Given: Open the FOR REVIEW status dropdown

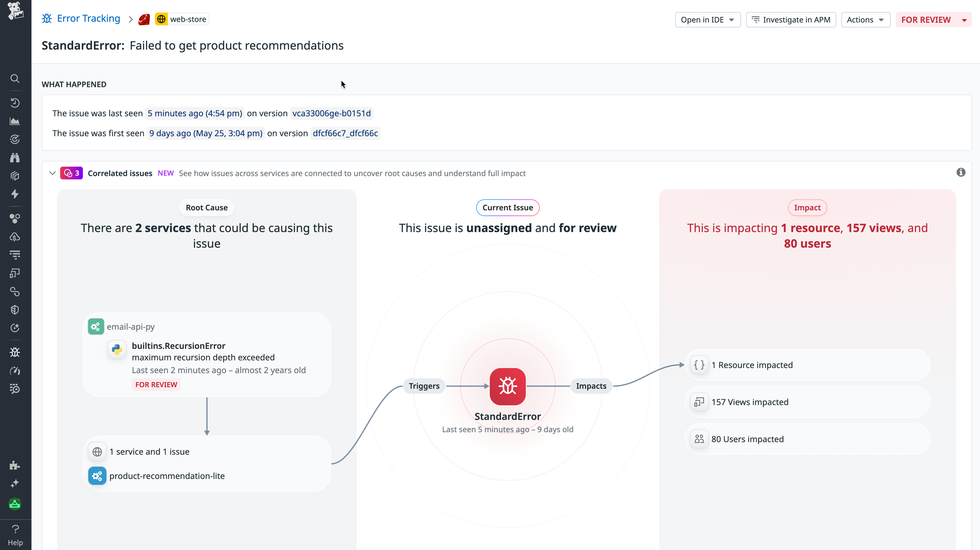Looking at the screenshot, I should [933, 19].
